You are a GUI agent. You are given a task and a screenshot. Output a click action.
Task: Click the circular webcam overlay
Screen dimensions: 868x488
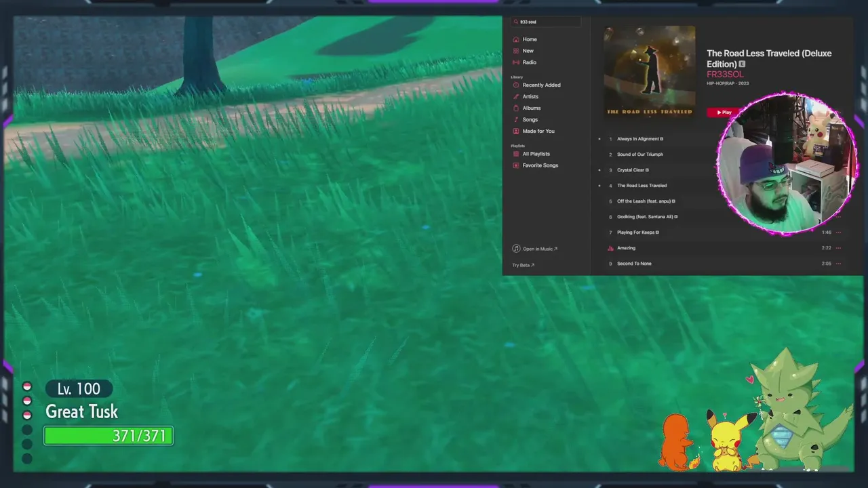pos(787,163)
